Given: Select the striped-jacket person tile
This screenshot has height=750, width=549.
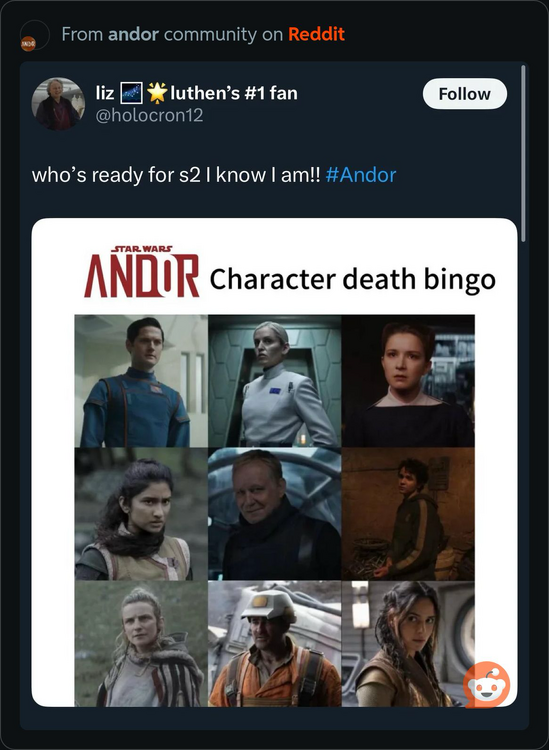Looking at the screenshot, I should [x=408, y=514].
